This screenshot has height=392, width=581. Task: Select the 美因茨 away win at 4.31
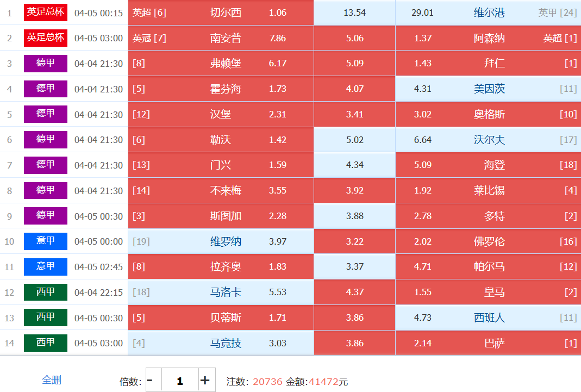tap(488, 89)
